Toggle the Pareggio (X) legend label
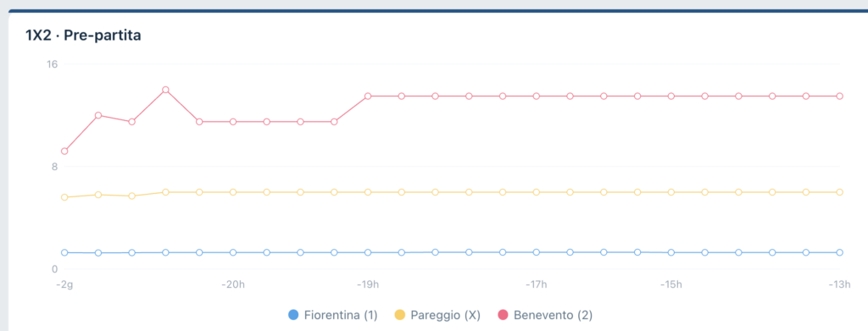Image resolution: width=868 pixels, height=331 pixels. pos(445,316)
